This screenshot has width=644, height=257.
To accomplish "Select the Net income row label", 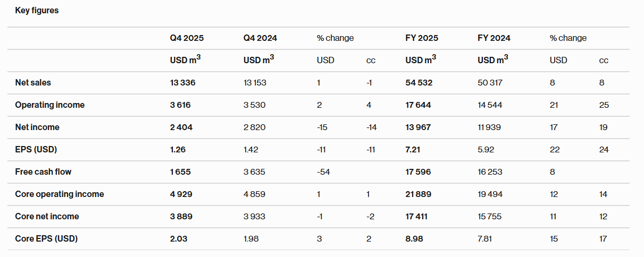I will pyautogui.click(x=37, y=127).
